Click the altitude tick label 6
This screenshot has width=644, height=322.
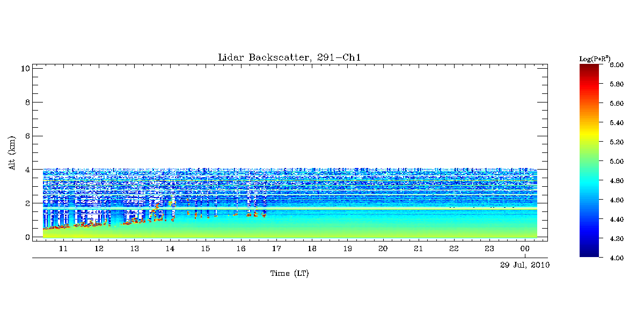[x=26, y=136]
